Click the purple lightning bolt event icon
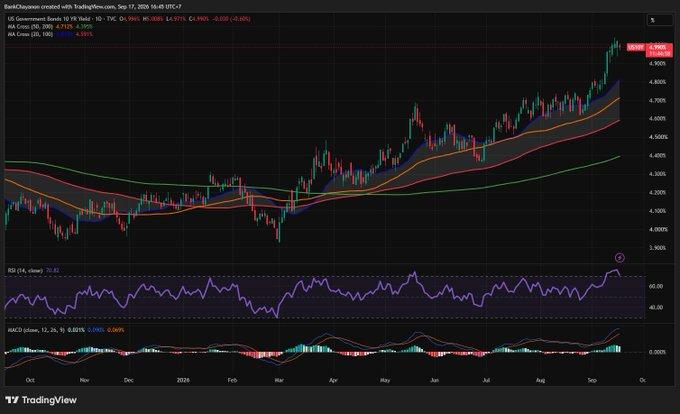This screenshot has width=680, height=414. coord(620,258)
